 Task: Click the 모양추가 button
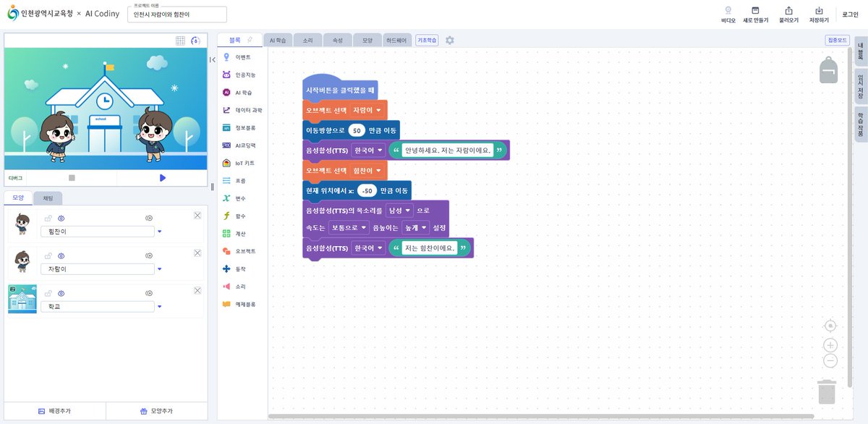156,411
